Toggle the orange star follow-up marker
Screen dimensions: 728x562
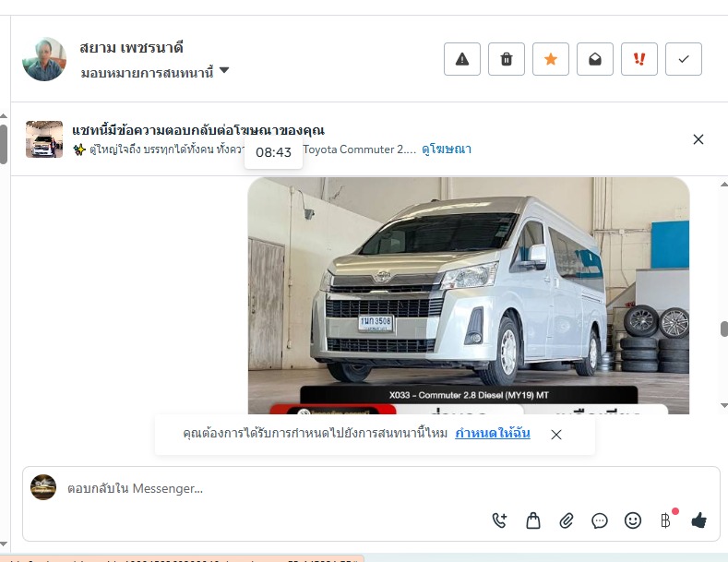[x=551, y=59]
